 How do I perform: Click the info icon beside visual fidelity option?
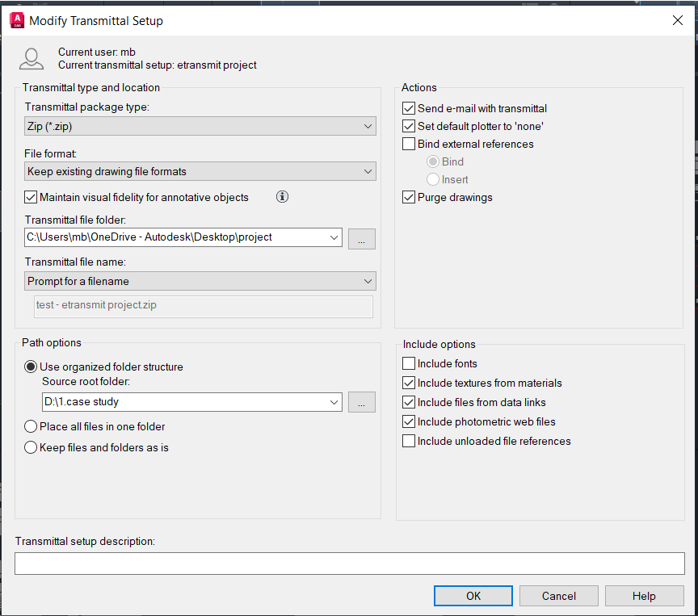(282, 196)
